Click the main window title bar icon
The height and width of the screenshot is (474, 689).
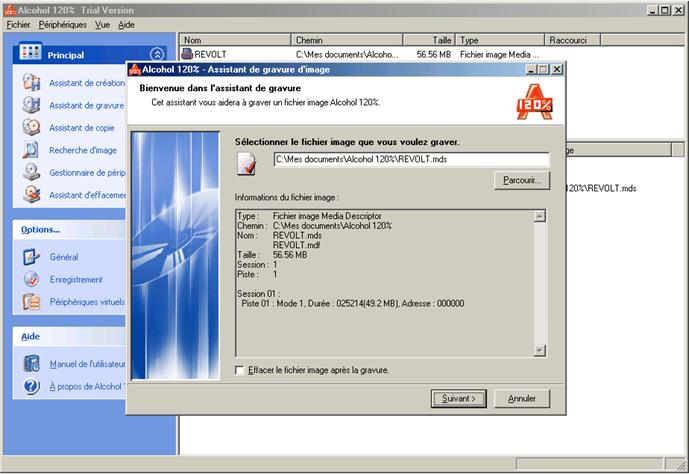10,10
